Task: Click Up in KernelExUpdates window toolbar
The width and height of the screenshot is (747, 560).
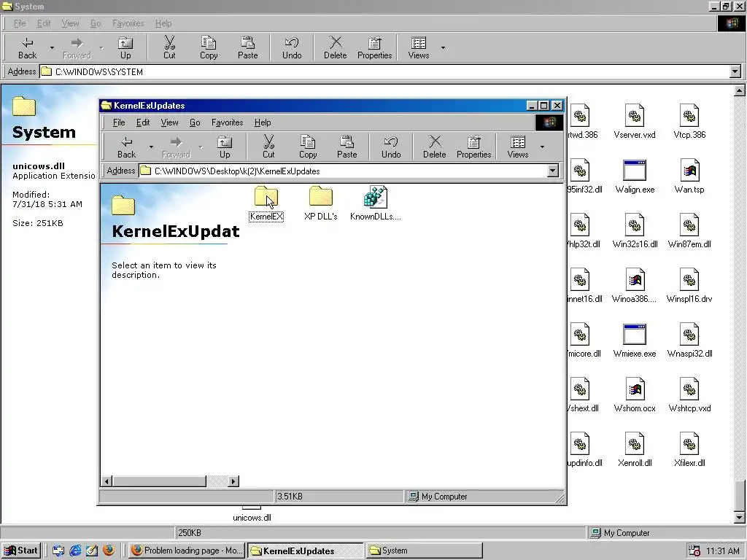Action: [225, 147]
